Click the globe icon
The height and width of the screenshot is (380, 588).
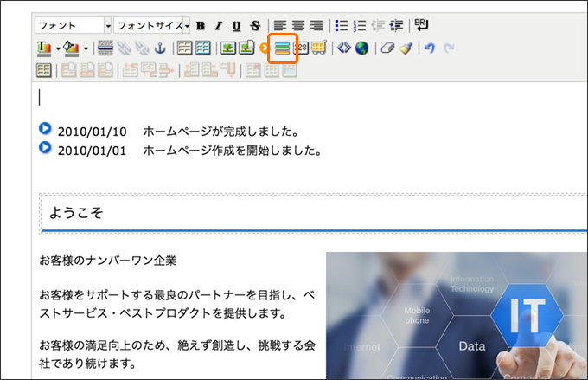coord(361,48)
